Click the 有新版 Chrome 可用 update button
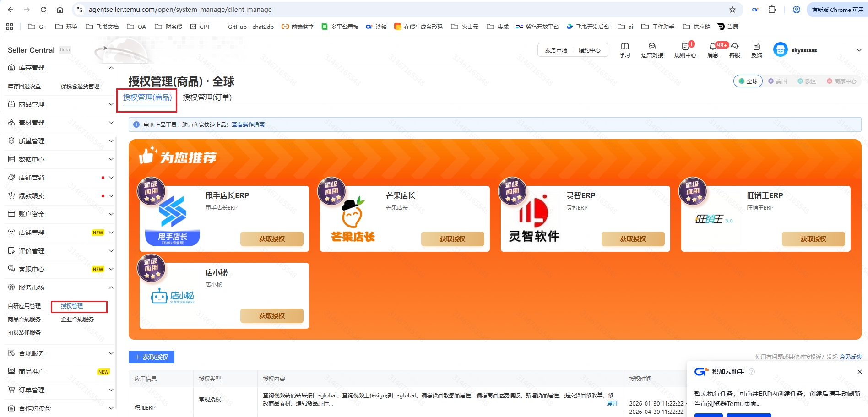868x417 pixels. (837, 10)
